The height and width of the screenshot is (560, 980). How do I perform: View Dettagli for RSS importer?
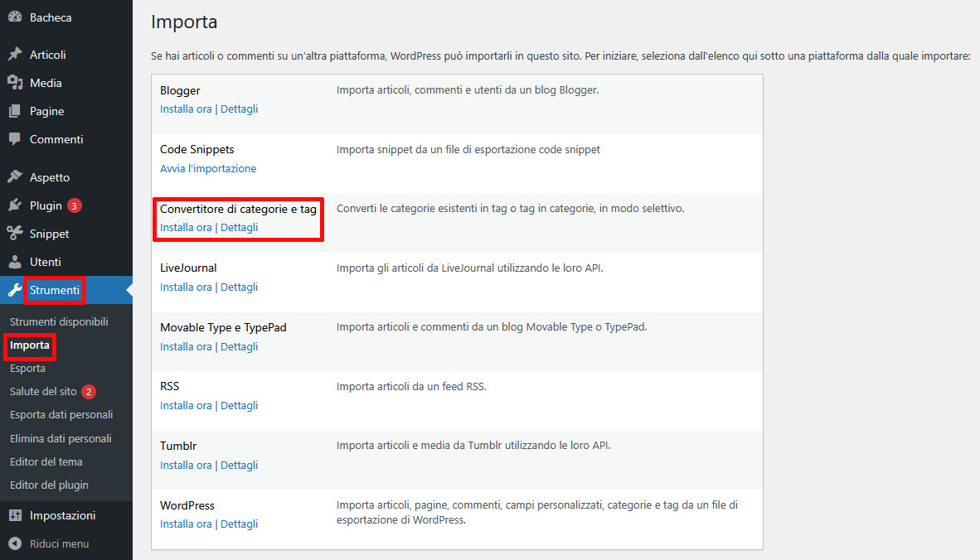pyautogui.click(x=240, y=405)
